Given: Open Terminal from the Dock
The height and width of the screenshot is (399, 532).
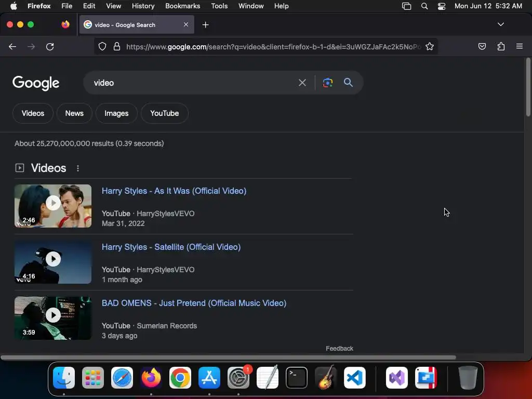Looking at the screenshot, I should click(297, 378).
